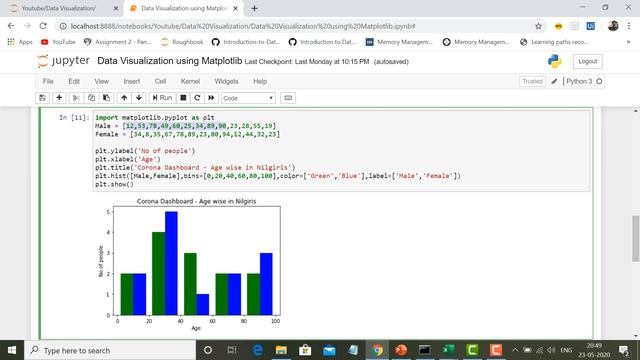This screenshot has width=640, height=360.
Task: Open the cell type Code dropdown
Action: (x=248, y=98)
